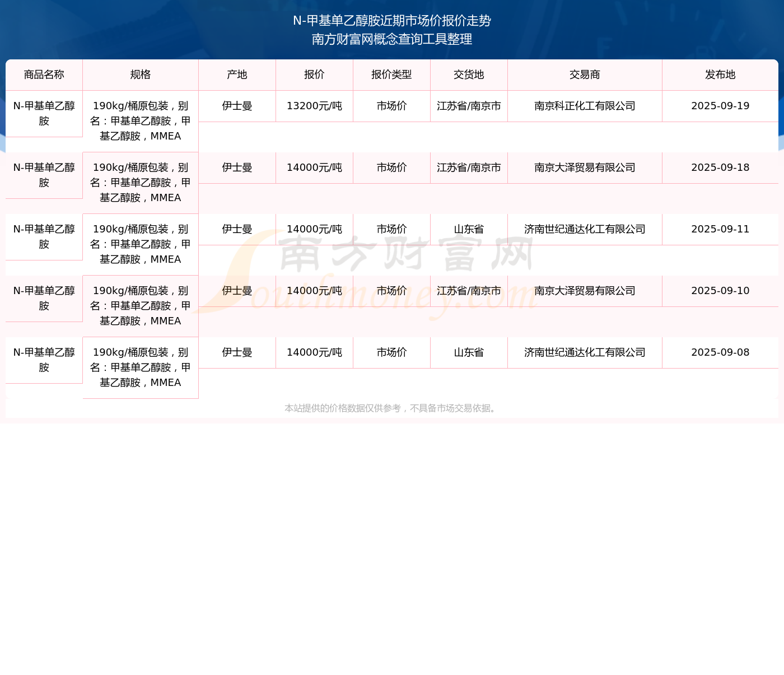The image size is (784, 675).
Task: Click the 发布地 column header
Action: coord(720,75)
